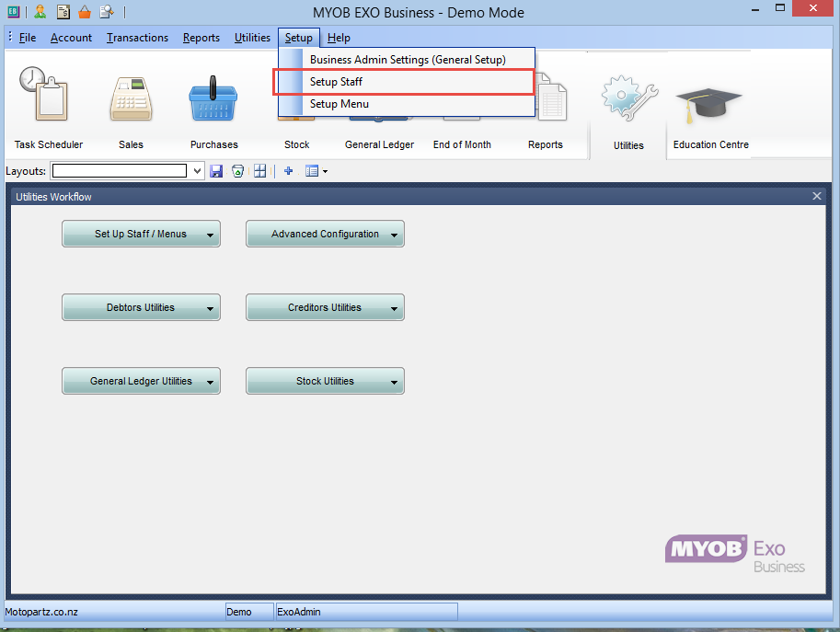Image resolution: width=840 pixels, height=632 pixels.
Task: Expand the Layouts combo box arrow
Action: click(x=197, y=171)
